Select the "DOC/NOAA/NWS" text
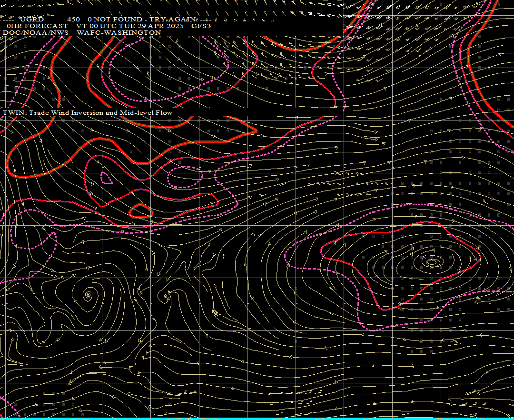514x420 pixels. [x=35, y=33]
